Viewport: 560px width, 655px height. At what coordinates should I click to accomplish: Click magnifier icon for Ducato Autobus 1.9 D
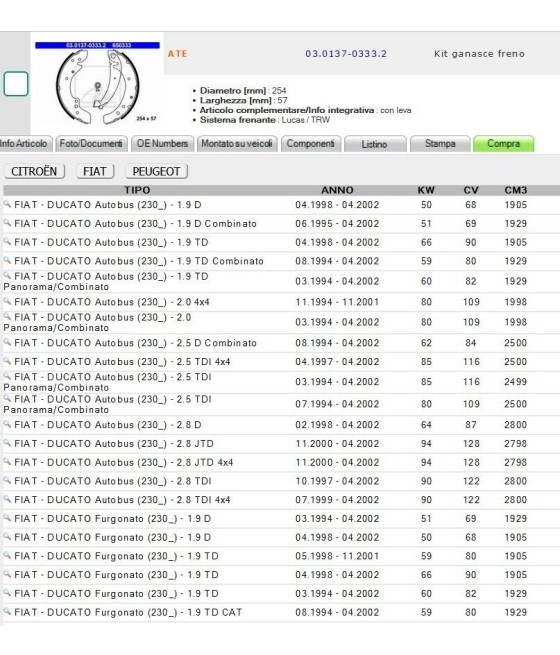click(x=7, y=204)
